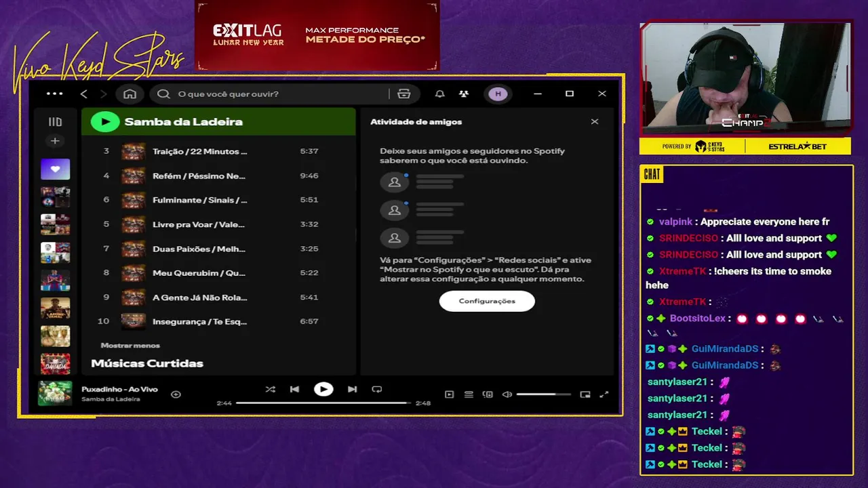Open the Liked Songs heart tile
Screen dimensions: 868x488
(x=56, y=169)
